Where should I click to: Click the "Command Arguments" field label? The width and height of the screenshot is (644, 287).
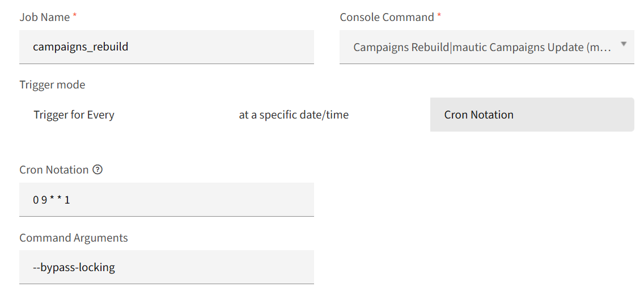74,238
